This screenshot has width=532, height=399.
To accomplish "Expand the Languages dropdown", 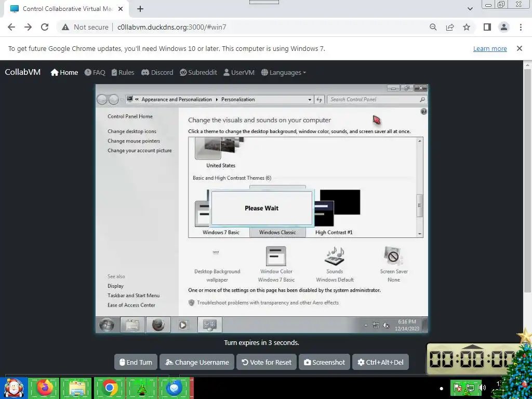I will coord(284,72).
